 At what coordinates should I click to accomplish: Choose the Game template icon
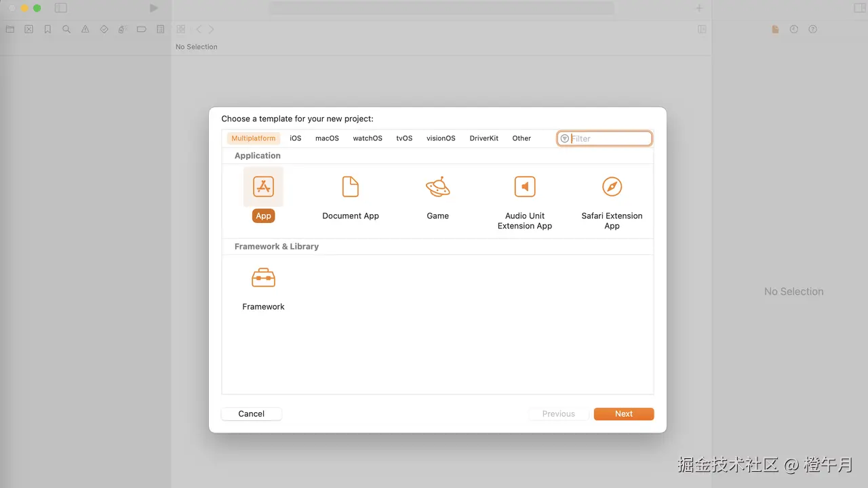[x=437, y=186]
